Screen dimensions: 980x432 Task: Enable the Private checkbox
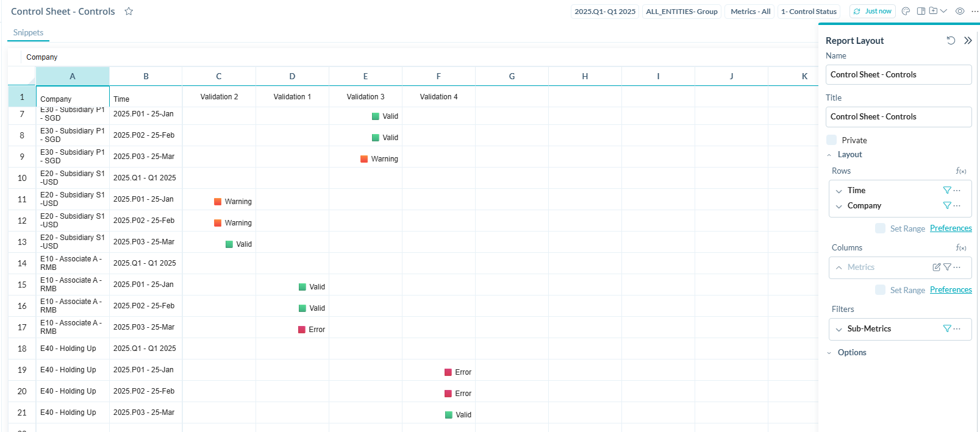832,140
